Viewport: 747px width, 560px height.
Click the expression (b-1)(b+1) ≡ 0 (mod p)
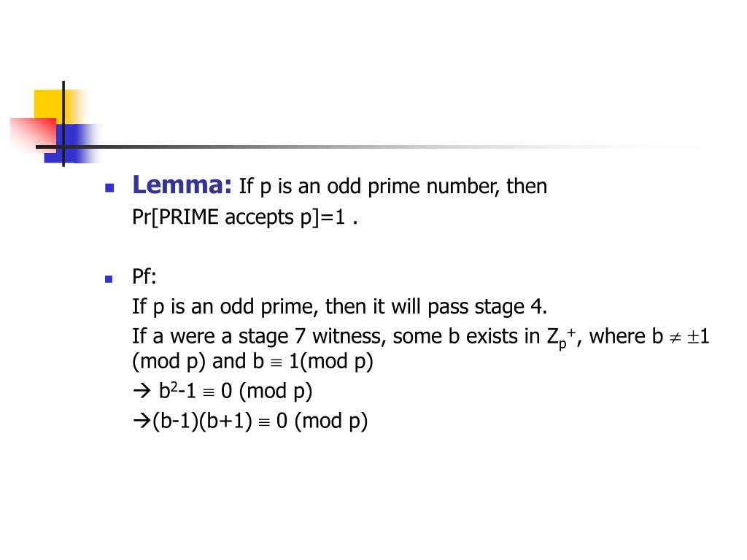pyautogui.click(x=260, y=421)
